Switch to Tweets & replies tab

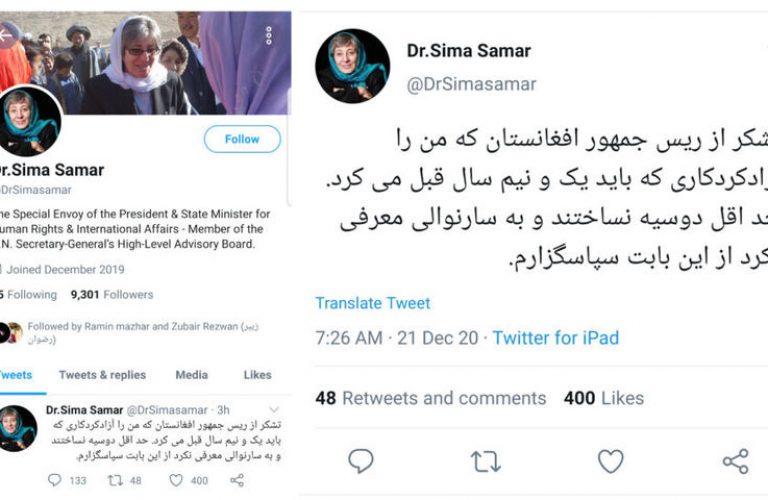tap(102, 375)
